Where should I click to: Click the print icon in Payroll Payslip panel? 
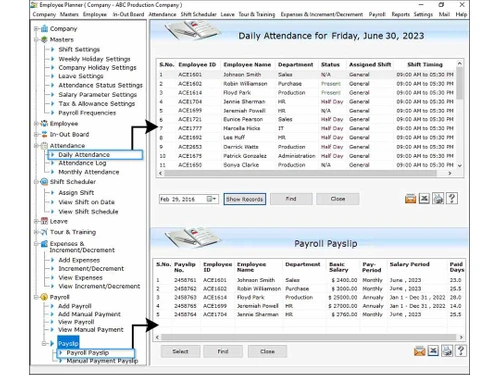click(447, 351)
